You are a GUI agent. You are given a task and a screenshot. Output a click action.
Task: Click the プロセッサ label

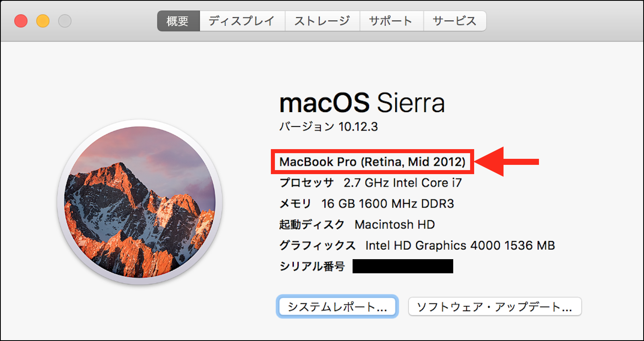307,183
